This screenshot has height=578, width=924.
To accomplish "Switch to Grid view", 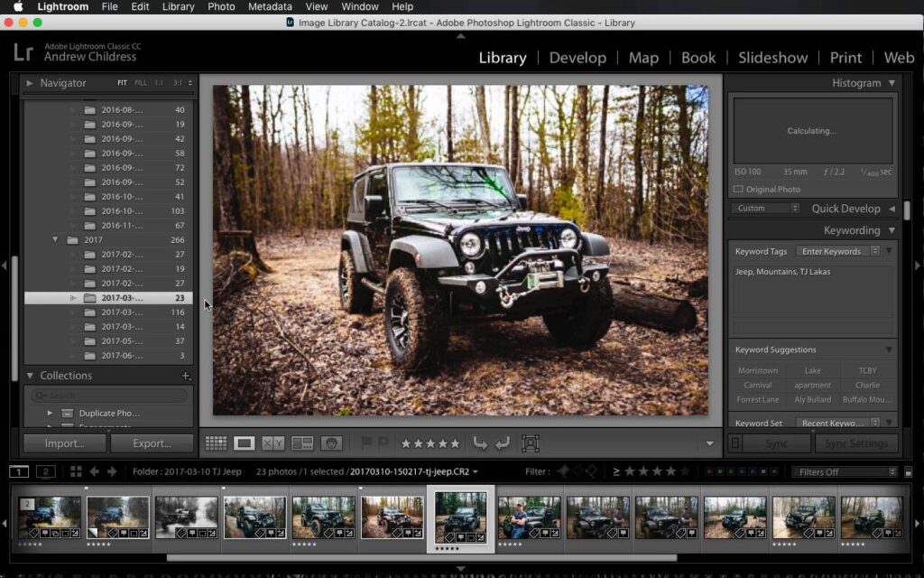I will tap(216, 443).
